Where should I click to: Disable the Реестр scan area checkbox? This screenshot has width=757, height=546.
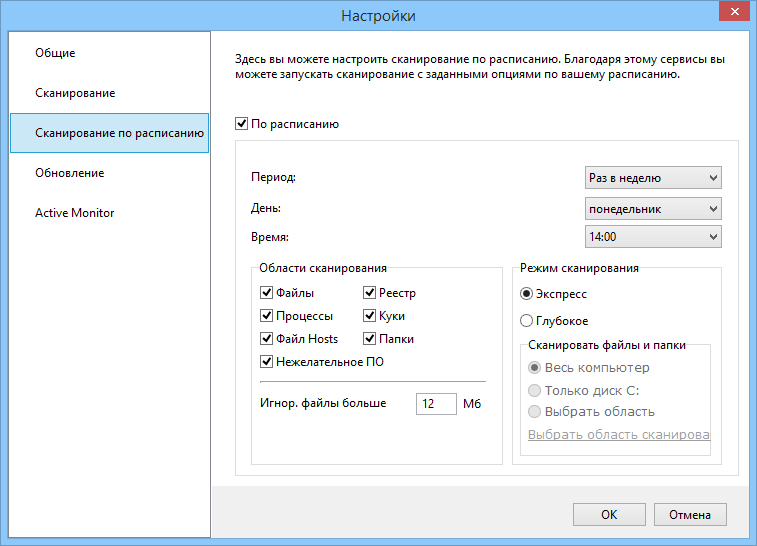(370, 293)
